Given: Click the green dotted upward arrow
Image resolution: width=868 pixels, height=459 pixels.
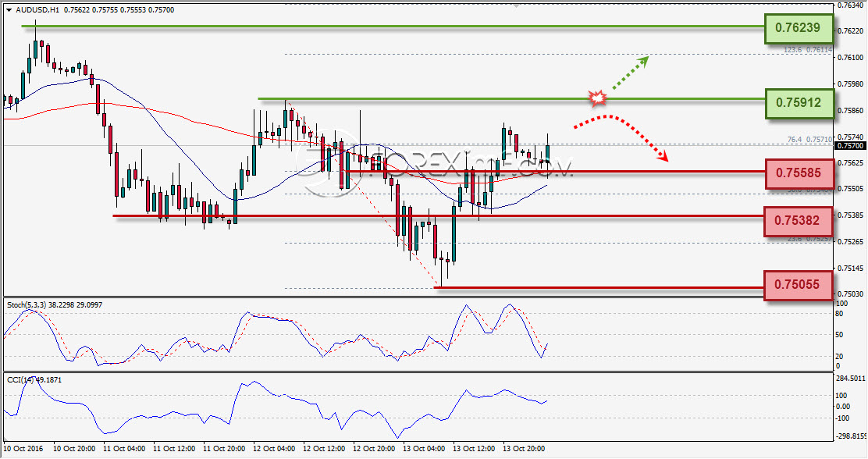Looking at the screenshot, I should coord(631,73).
